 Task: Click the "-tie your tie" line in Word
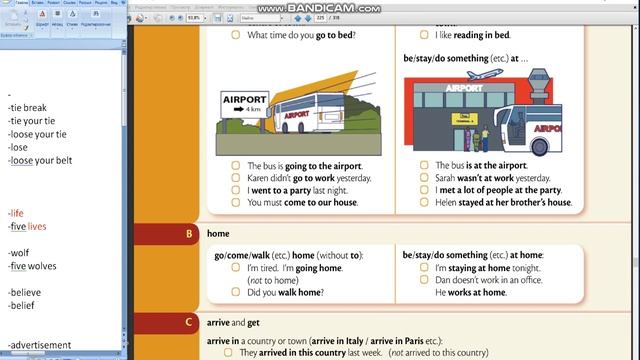(31, 121)
